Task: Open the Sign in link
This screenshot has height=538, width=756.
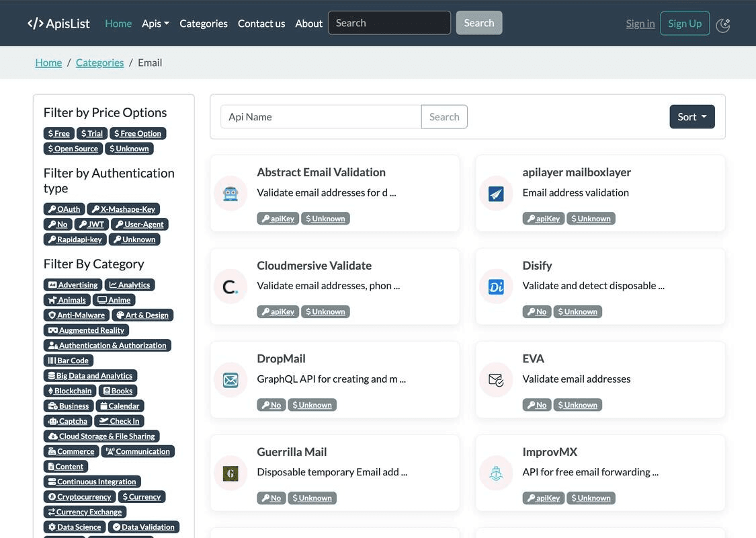Action: (639, 23)
